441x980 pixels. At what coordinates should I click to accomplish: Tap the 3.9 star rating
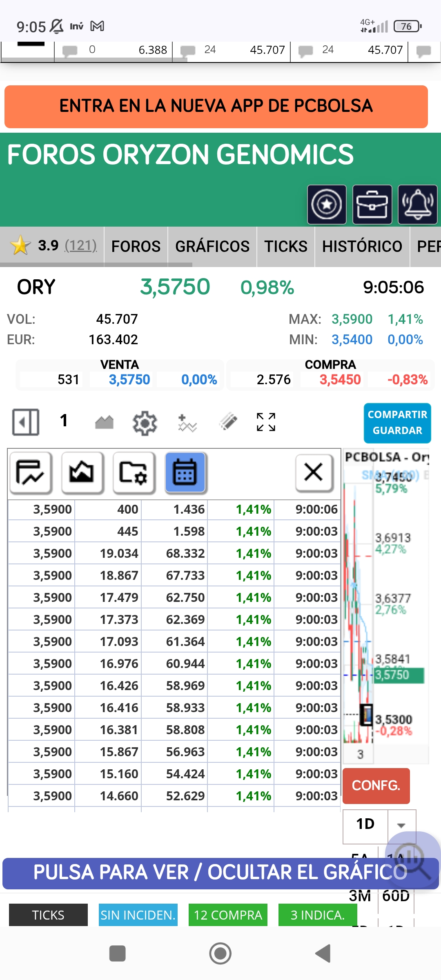click(53, 246)
